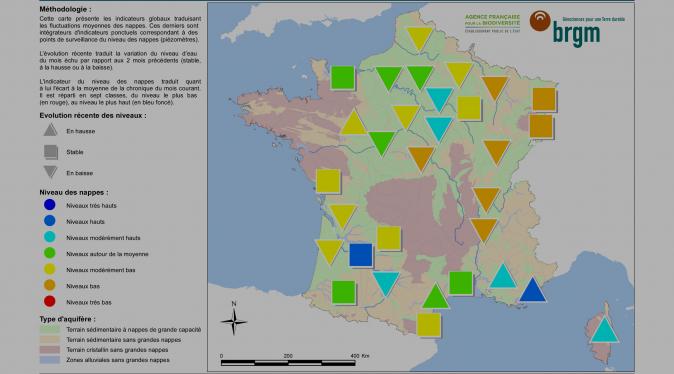The height and width of the screenshot is (374, 674).
Task: Select the dark blue square map marker
Action: [361, 255]
